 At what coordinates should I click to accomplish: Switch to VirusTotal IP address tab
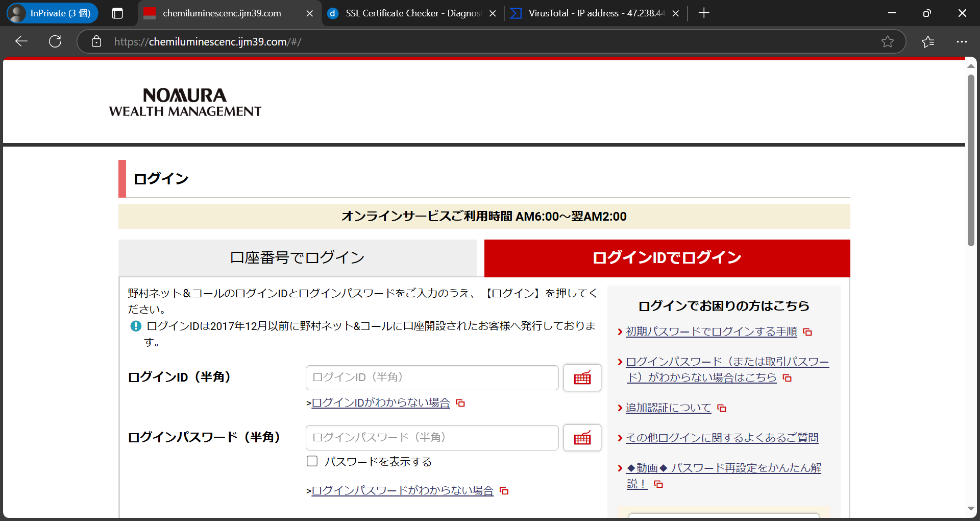tap(595, 13)
